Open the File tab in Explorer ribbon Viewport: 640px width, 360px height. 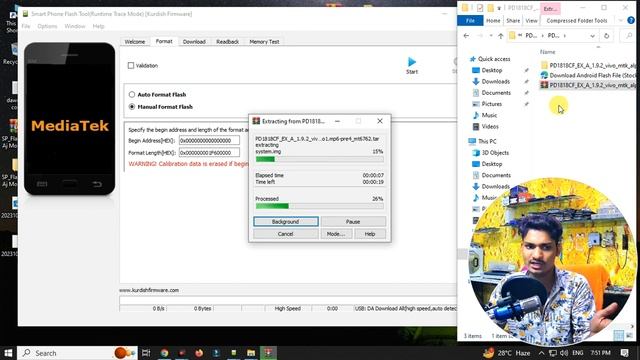pos(470,20)
